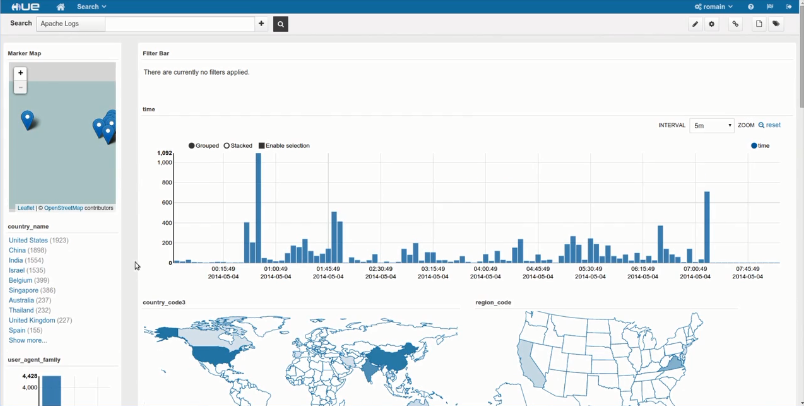The width and height of the screenshot is (804, 406).
Task: Click the tallest 1,092 histogram bar
Action: (258, 208)
